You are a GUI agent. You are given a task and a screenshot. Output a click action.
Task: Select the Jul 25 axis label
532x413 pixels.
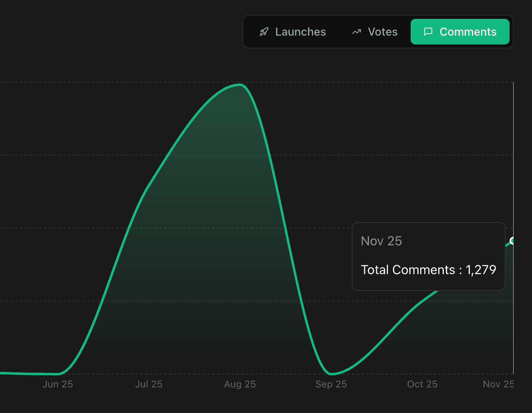(149, 384)
